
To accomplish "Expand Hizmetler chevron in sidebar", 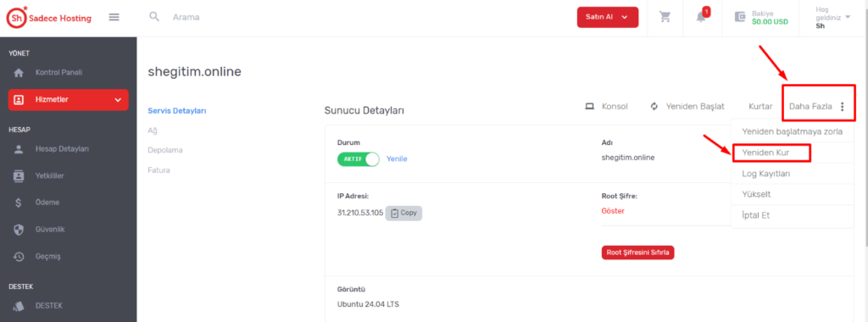I will [x=117, y=100].
